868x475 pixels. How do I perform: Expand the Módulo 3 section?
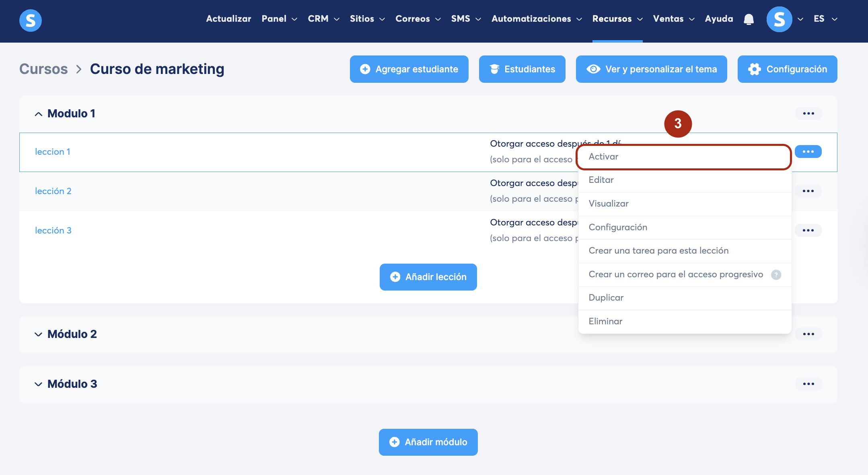[x=38, y=384]
